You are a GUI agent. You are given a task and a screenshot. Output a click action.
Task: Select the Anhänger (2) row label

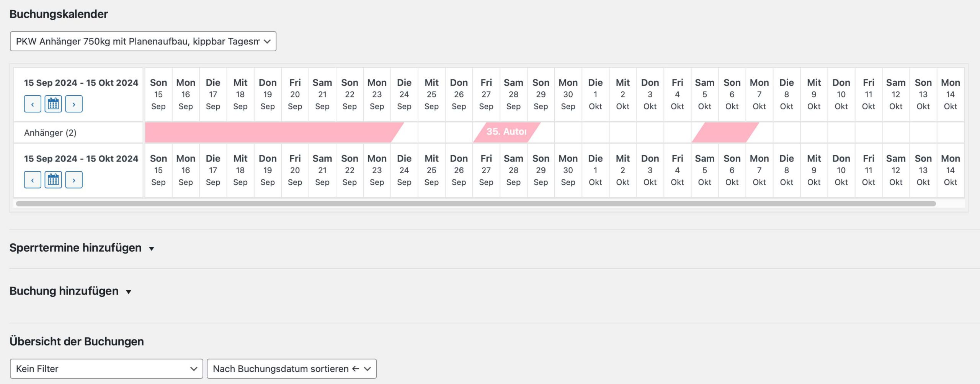tap(50, 133)
